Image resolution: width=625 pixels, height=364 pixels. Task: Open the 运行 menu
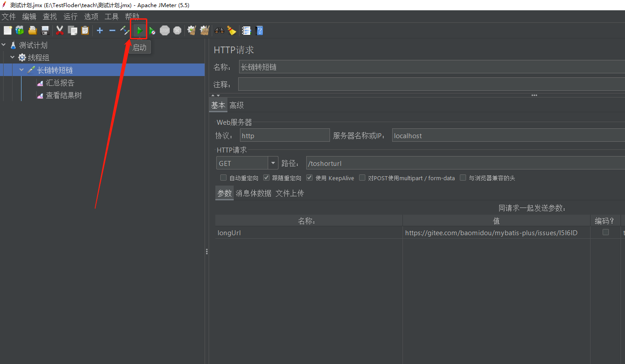pyautogui.click(x=70, y=17)
